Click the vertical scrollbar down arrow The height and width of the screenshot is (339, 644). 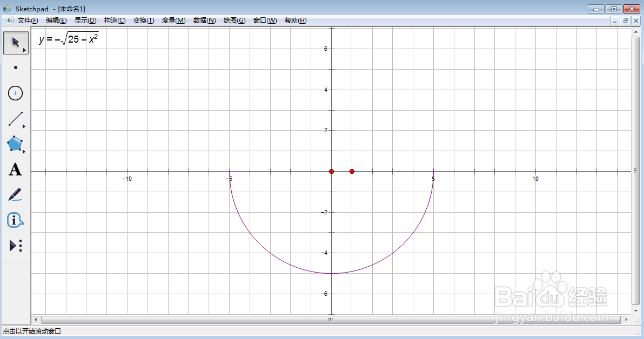click(636, 311)
